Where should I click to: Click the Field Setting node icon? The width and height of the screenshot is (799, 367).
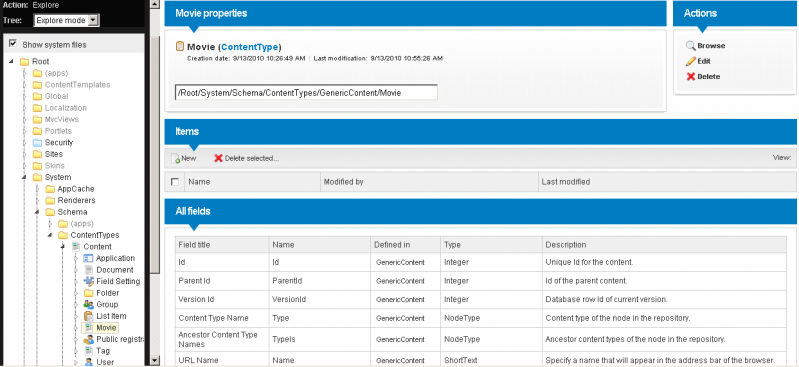(x=88, y=281)
